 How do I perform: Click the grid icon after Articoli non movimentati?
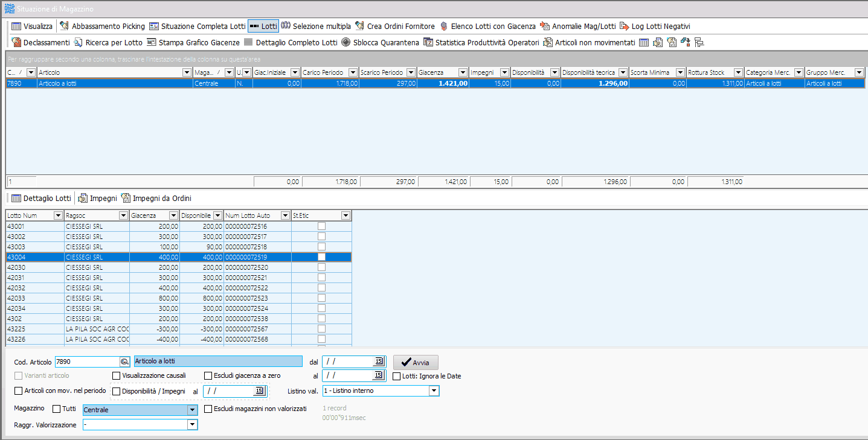(x=644, y=43)
